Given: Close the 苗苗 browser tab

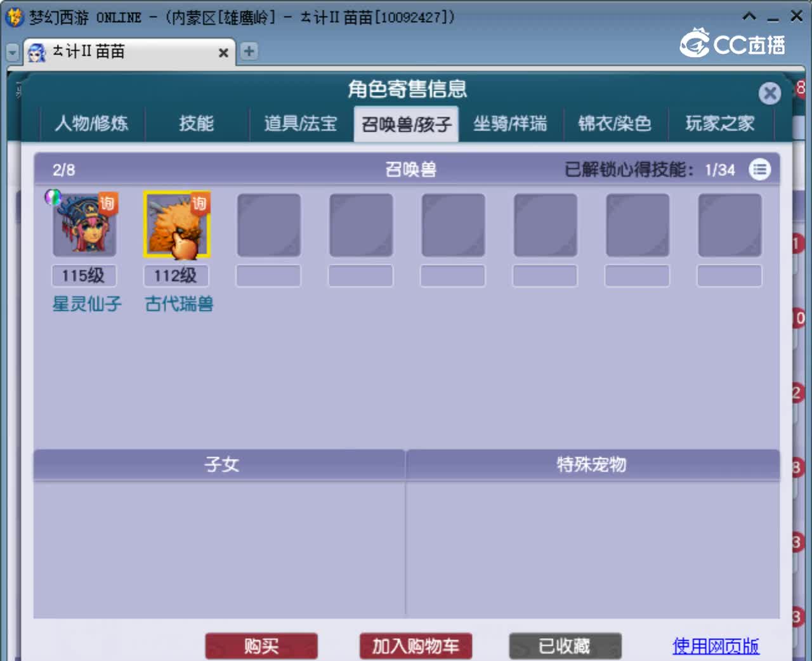Looking at the screenshot, I should (x=223, y=53).
